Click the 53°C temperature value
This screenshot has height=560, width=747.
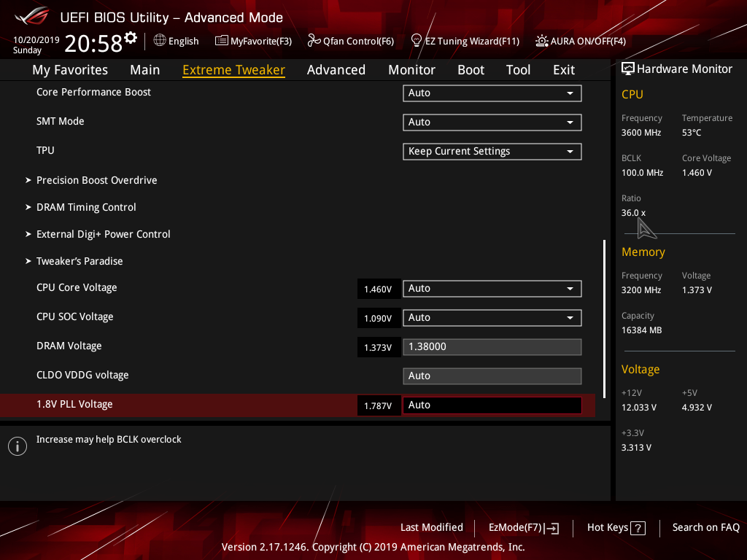point(692,133)
